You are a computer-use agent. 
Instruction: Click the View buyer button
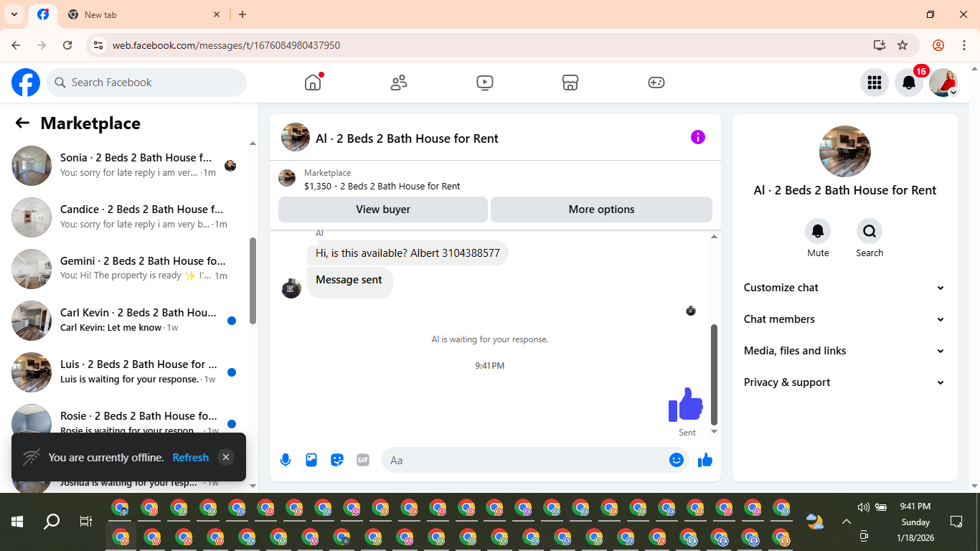pyautogui.click(x=383, y=209)
